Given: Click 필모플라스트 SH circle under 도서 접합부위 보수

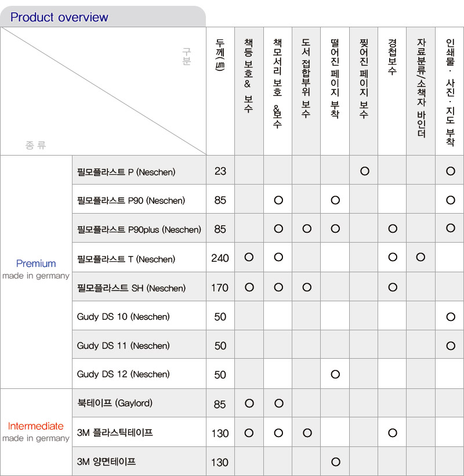Looking at the screenshot, I should [x=307, y=287].
